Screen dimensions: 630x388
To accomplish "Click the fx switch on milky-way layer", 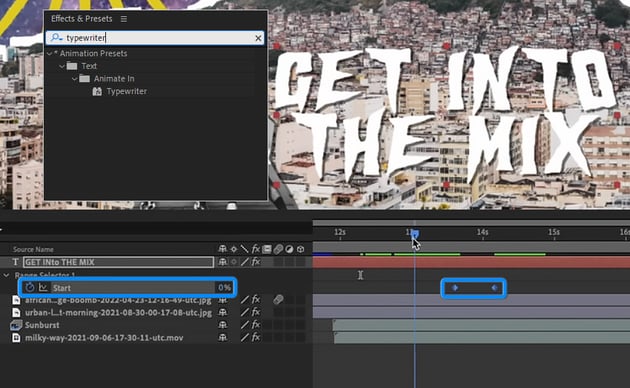I will (256, 337).
